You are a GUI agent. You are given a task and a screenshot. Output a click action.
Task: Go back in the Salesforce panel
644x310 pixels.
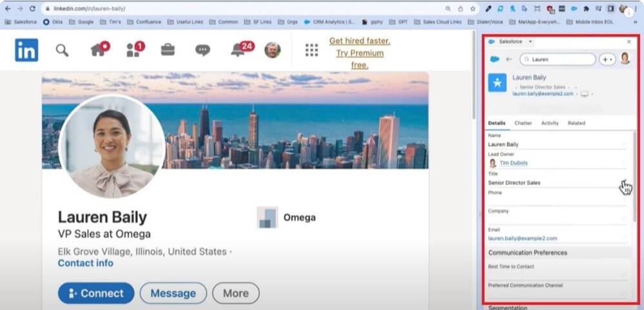pyautogui.click(x=509, y=59)
